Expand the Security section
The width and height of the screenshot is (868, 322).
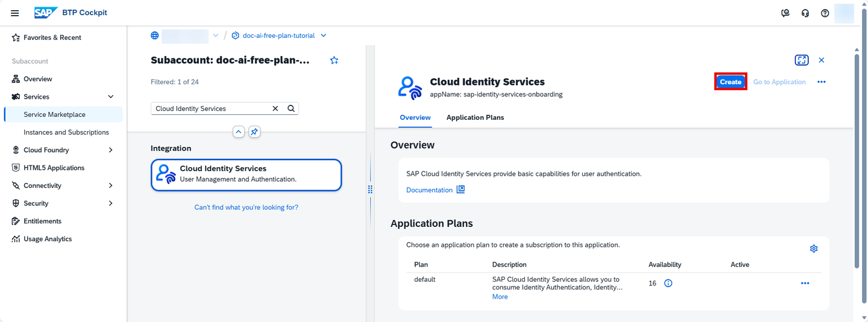pyautogui.click(x=110, y=203)
